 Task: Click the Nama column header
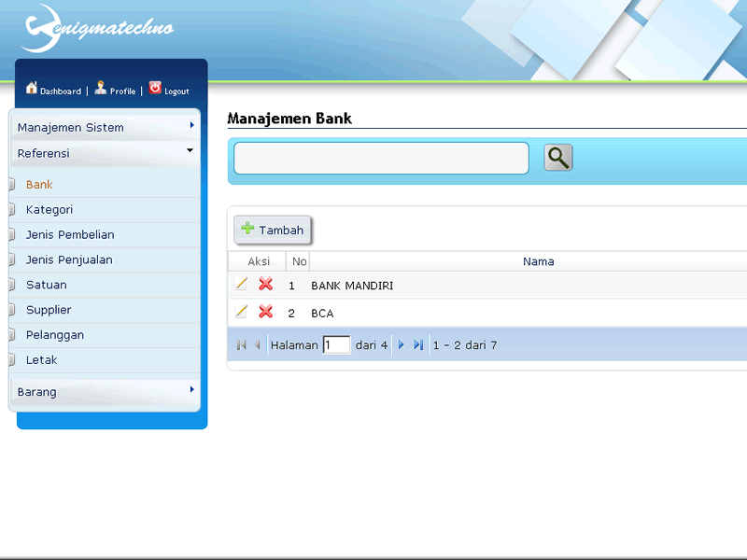tap(539, 261)
